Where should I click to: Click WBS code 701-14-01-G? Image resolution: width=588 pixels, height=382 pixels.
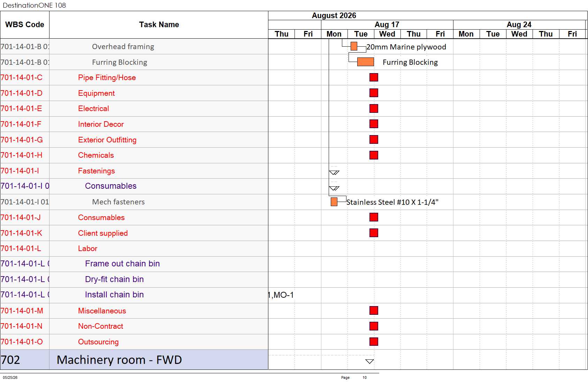pos(22,140)
